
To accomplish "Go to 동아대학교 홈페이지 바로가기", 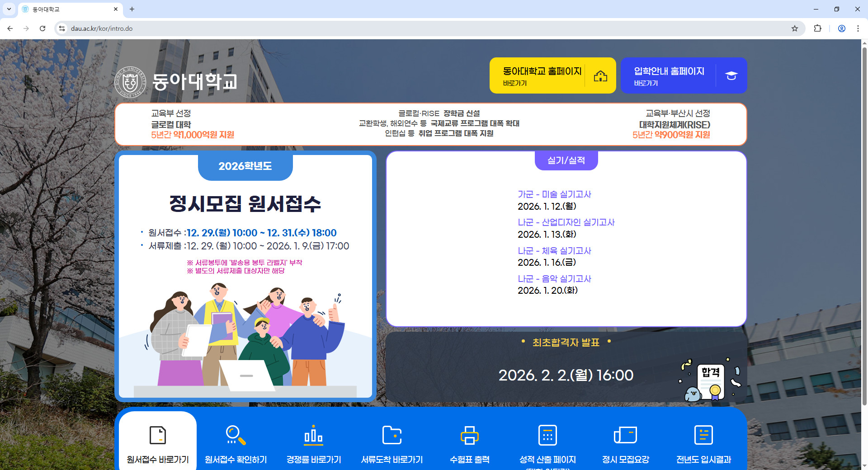I will point(552,75).
